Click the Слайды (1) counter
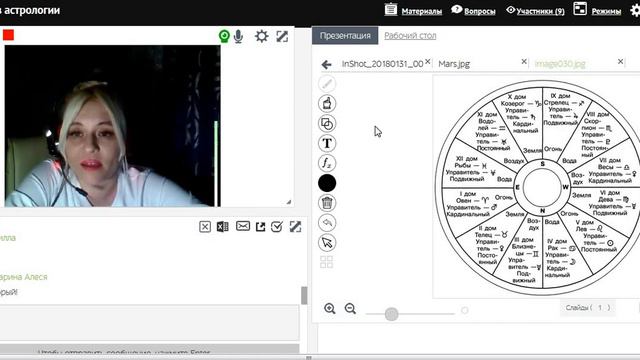The height and width of the screenshot is (360, 640). point(588,308)
